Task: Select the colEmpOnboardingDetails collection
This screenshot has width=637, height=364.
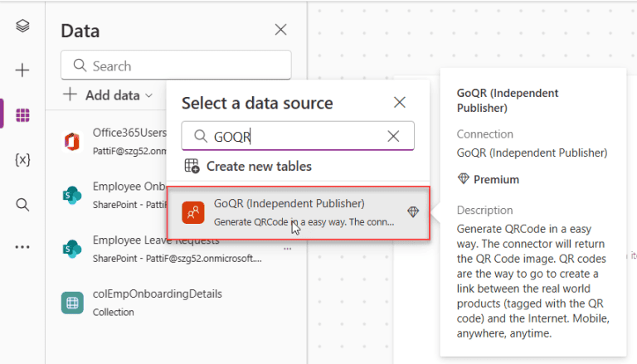Action: click(x=175, y=303)
